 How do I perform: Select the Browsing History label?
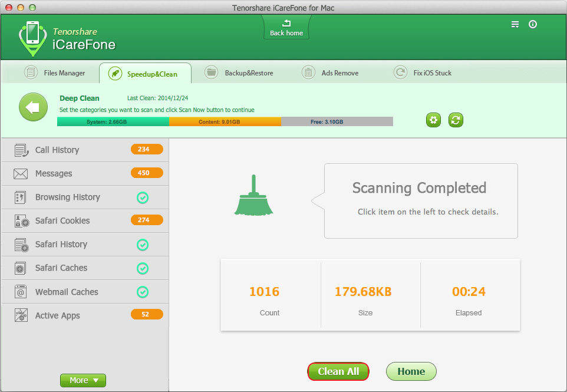[68, 197]
